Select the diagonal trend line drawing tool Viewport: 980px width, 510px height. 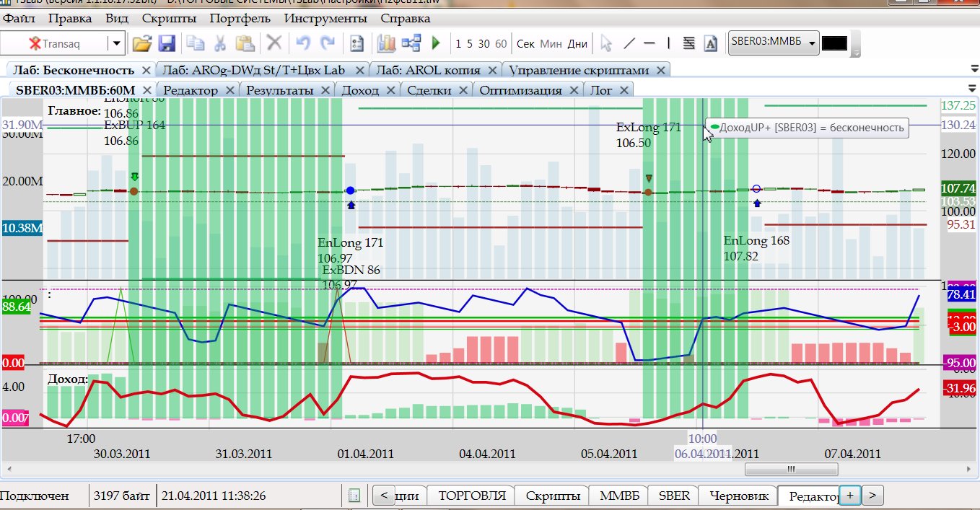click(x=629, y=43)
